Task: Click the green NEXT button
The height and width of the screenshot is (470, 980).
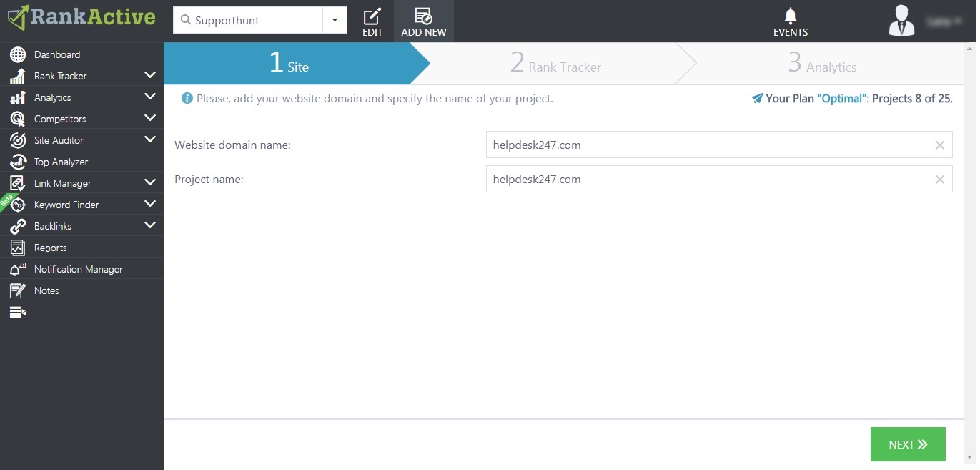Action: [908, 444]
